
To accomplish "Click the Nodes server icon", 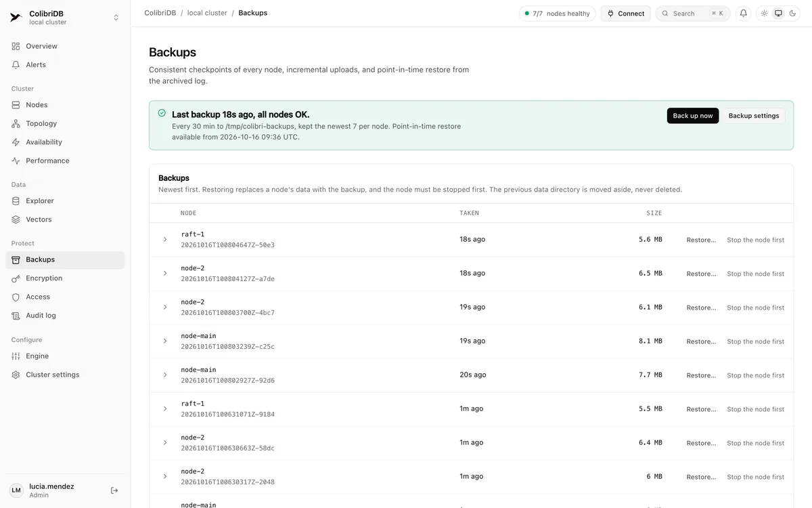I will click(x=16, y=105).
